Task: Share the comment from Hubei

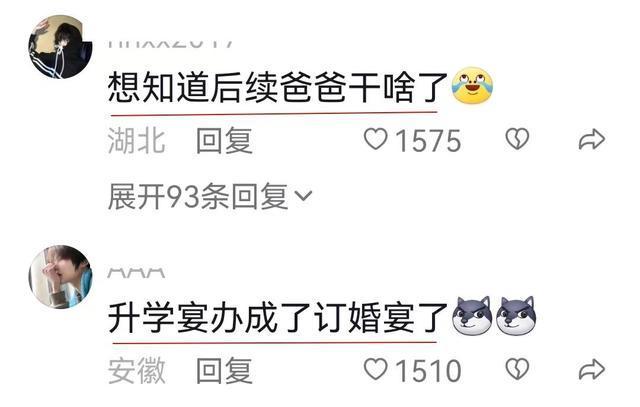Action: tap(591, 139)
